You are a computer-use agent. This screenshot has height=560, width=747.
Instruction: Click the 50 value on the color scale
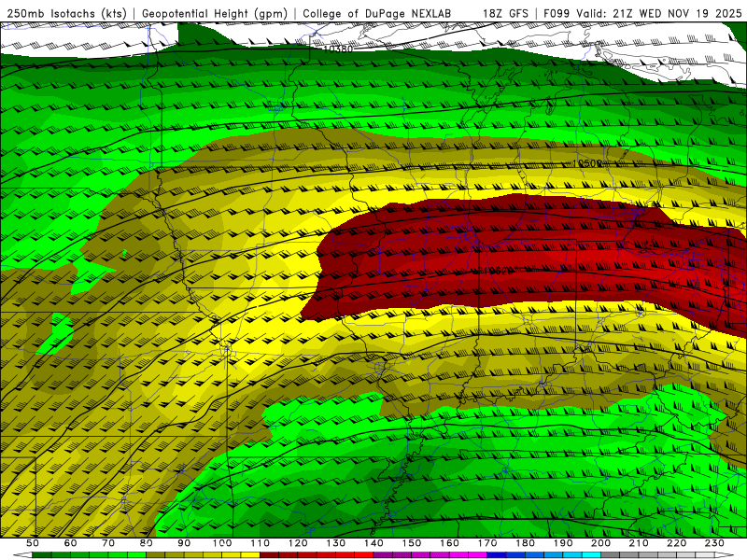(33, 543)
